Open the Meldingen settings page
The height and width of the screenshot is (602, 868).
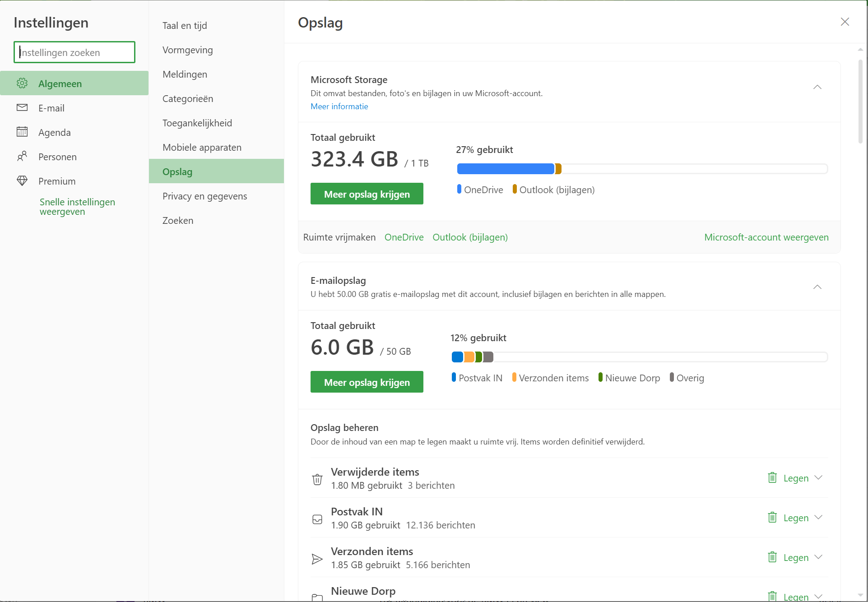(185, 74)
